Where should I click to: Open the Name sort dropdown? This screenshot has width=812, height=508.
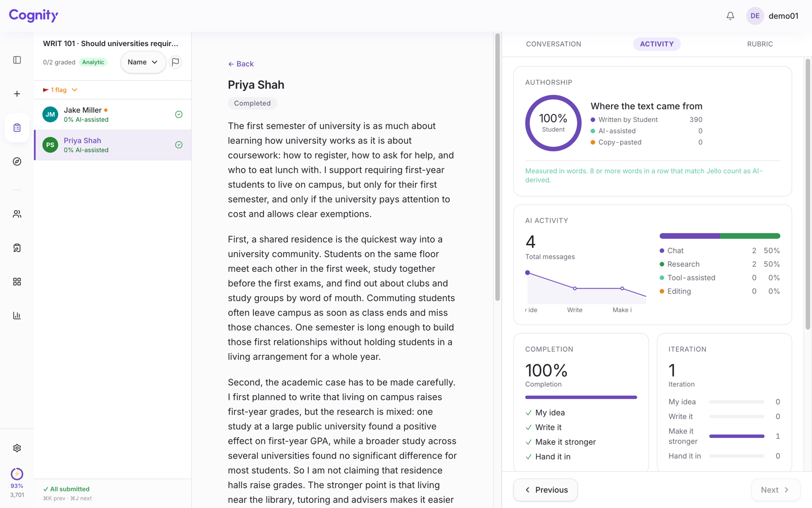143,62
